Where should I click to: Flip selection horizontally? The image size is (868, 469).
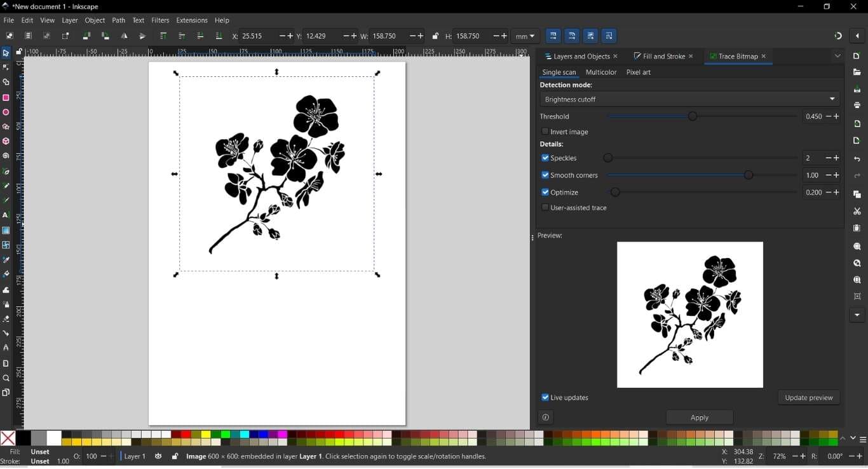coord(124,36)
